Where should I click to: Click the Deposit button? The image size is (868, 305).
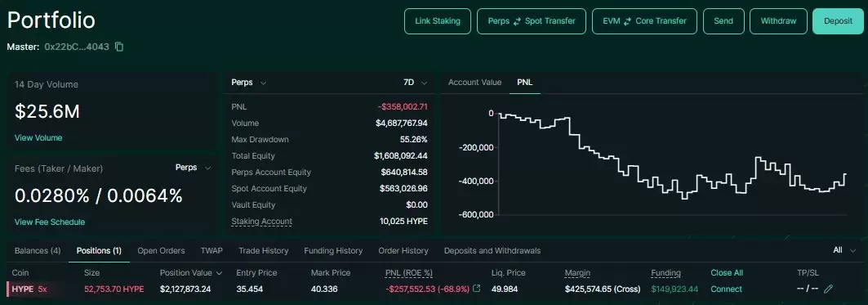[x=838, y=21]
